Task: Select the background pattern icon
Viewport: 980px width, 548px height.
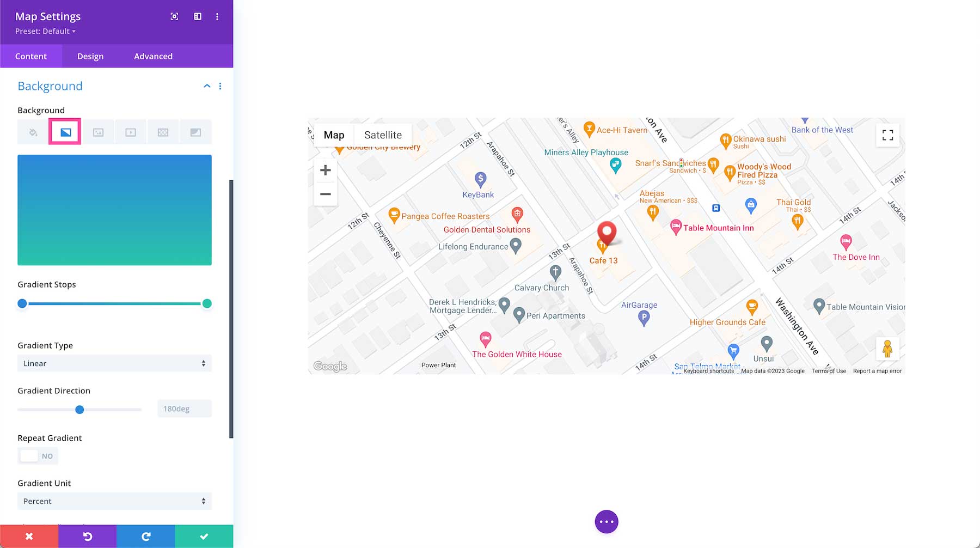Action: [163, 132]
